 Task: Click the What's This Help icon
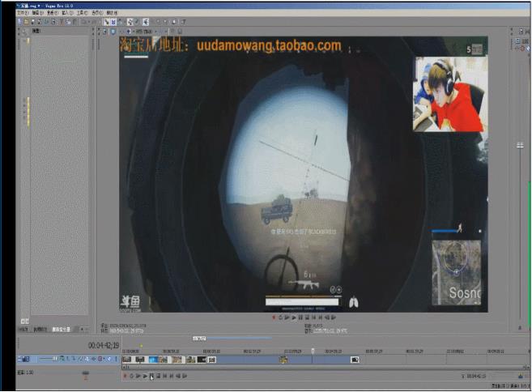tap(183, 22)
